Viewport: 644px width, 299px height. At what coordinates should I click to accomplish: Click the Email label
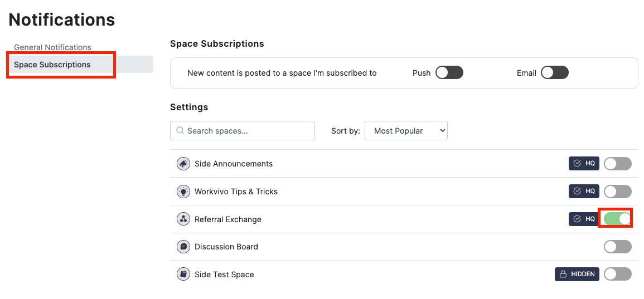point(526,73)
